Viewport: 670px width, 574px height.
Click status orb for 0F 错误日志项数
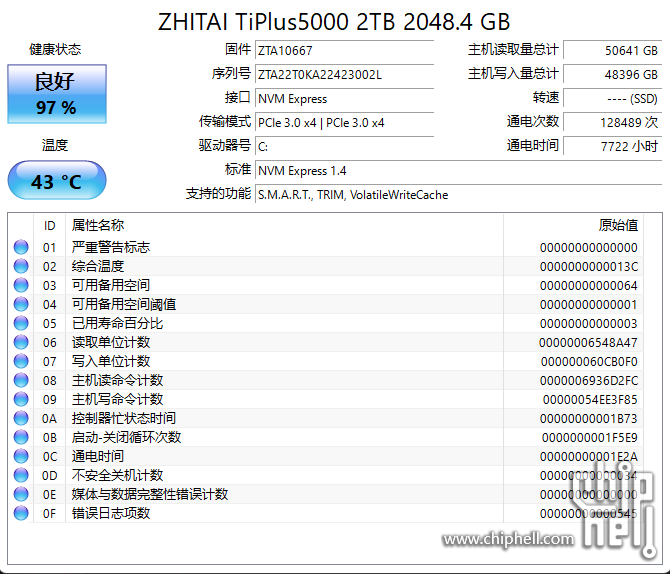click(21, 513)
